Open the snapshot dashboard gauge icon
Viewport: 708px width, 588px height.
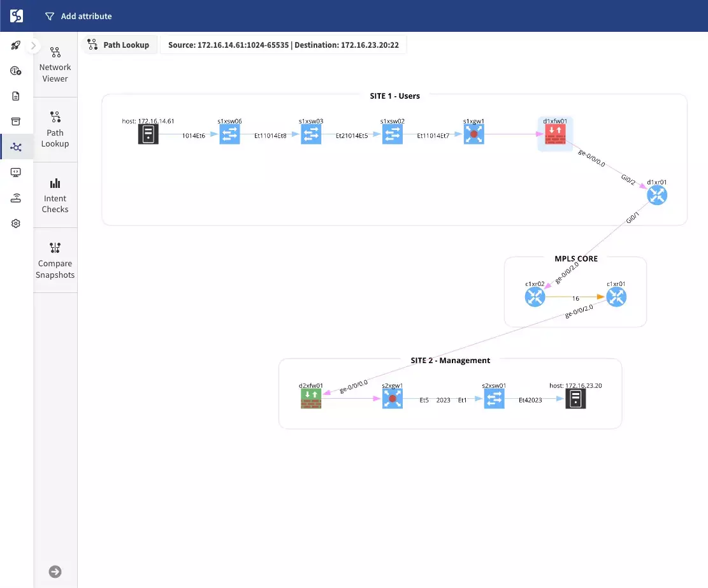15,71
